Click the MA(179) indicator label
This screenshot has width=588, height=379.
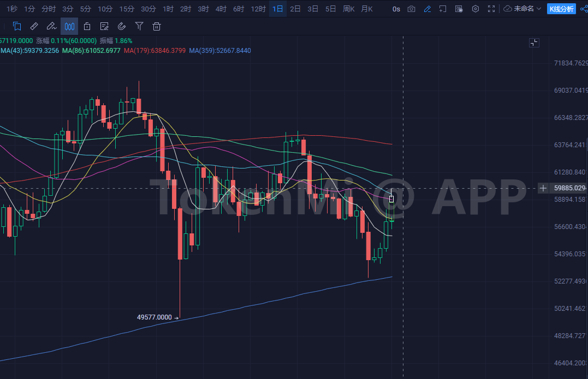(155, 50)
